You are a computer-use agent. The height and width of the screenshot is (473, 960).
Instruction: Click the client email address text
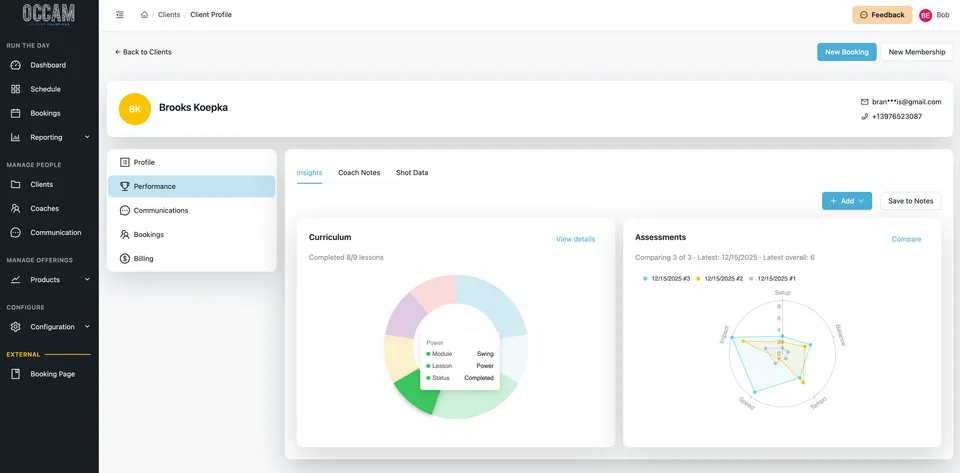pos(907,102)
